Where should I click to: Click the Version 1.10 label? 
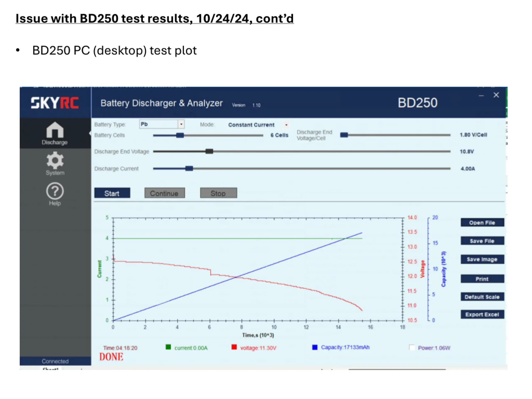[x=246, y=105]
